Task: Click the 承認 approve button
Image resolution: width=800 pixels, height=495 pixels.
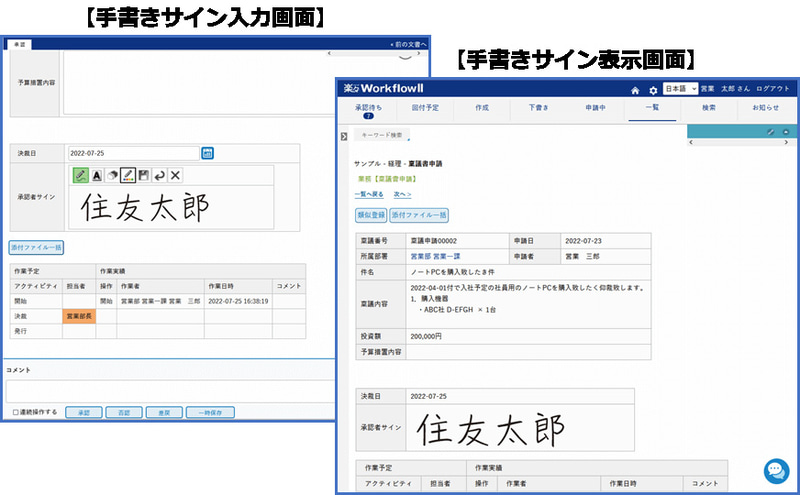Action: (x=84, y=412)
